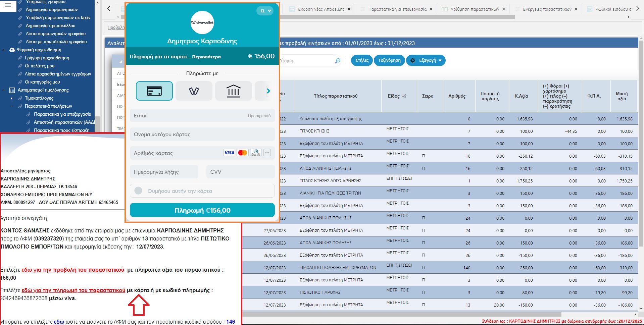Click the search magnifier icon in the grid toolbar
The width and height of the screenshot is (644, 325).
click(338, 61)
